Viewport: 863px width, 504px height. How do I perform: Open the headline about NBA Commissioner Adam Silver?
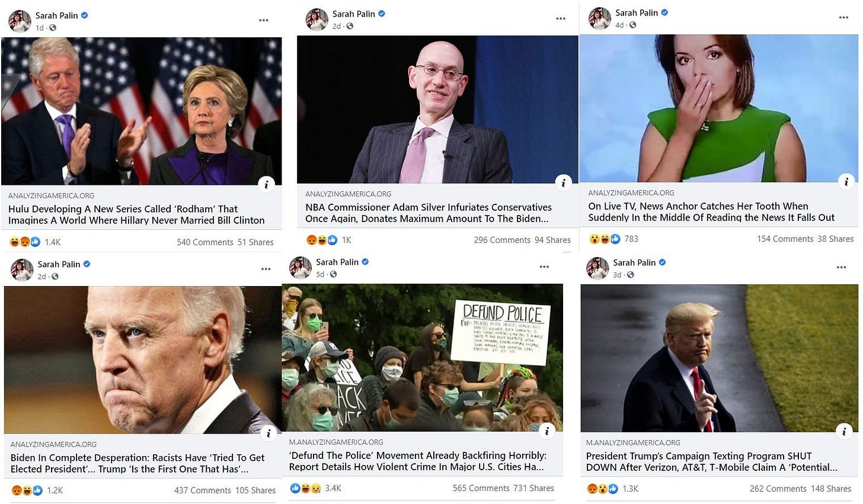(429, 213)
